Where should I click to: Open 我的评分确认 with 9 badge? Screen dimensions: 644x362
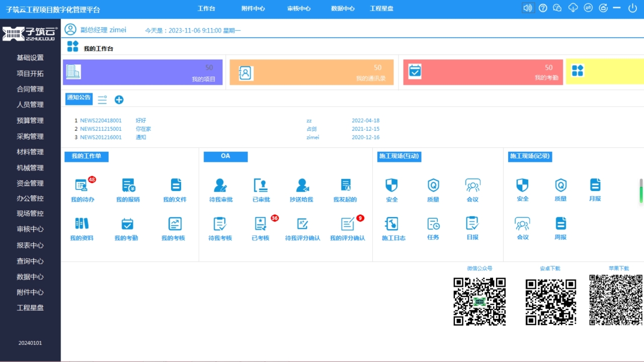(347, 224)
